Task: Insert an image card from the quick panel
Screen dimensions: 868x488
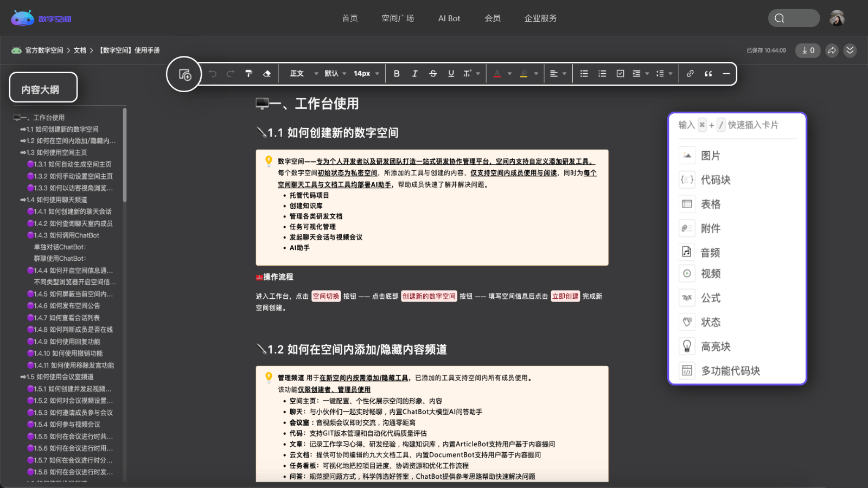Action: (x=711, y=156)
